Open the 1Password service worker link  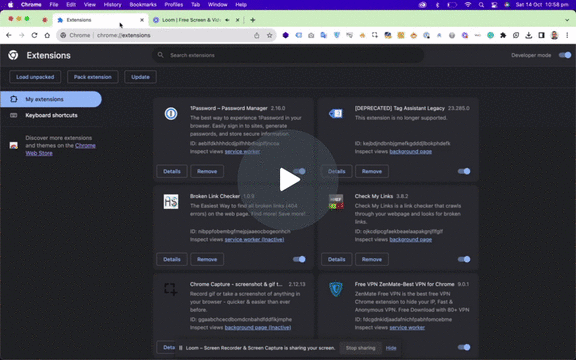coord(242,151)
